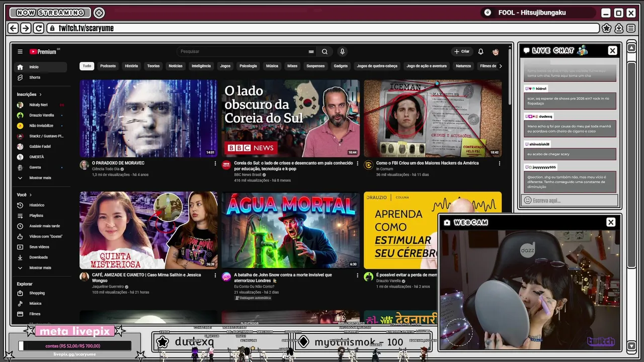Open O PARADOXO DE MORAVEC thumbnail
The image size is (644, 362).
click(148, 118)
